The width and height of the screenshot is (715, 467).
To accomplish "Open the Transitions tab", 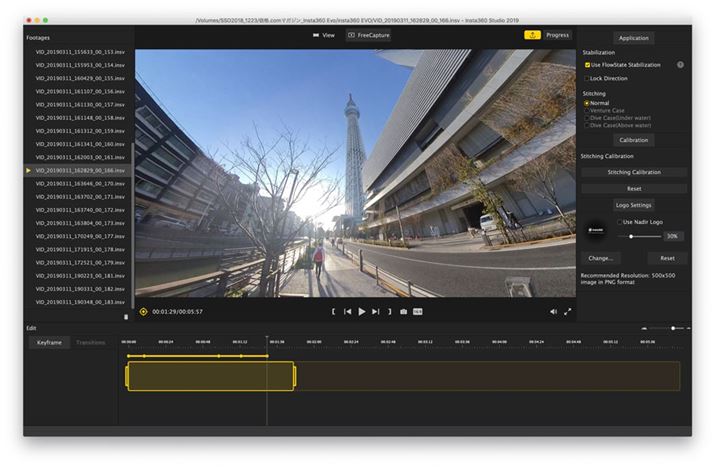I will (x=91, y=342).
